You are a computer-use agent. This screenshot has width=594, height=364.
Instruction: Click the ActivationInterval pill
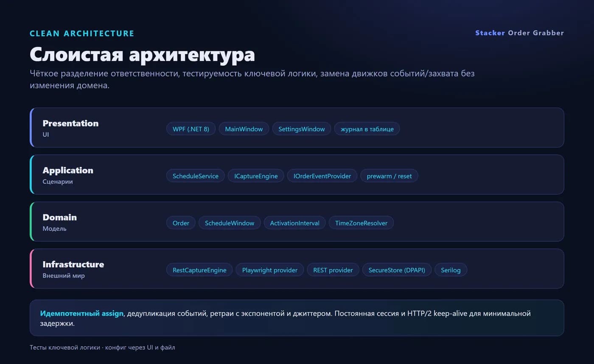pyautogui.click(x=294, y=223)
